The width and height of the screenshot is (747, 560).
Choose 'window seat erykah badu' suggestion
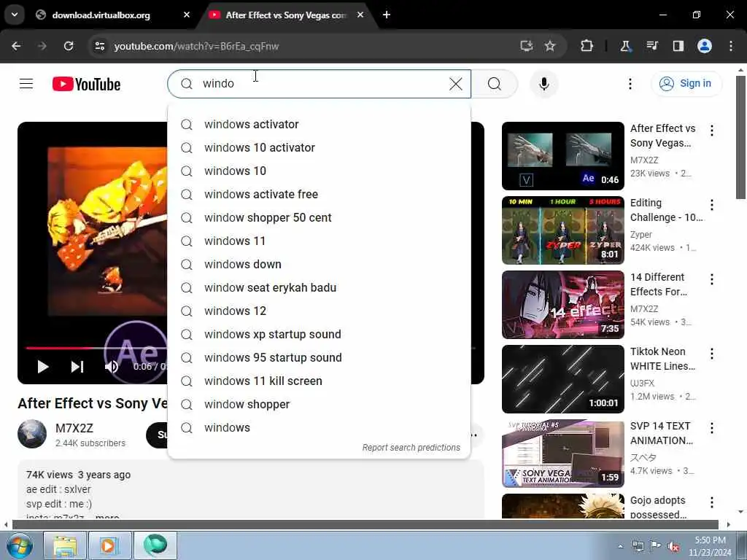[320, 287]
